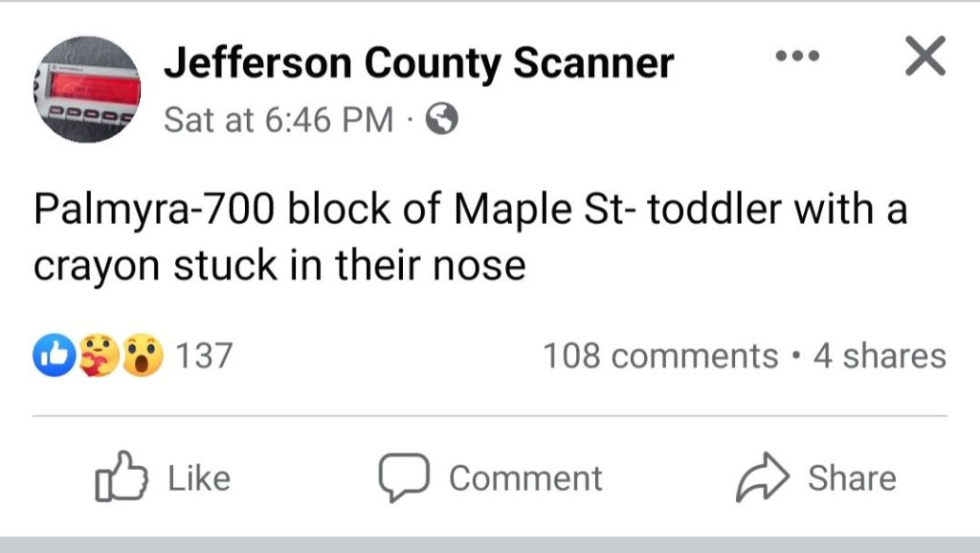Open the 108 comments link

[660, 356]
